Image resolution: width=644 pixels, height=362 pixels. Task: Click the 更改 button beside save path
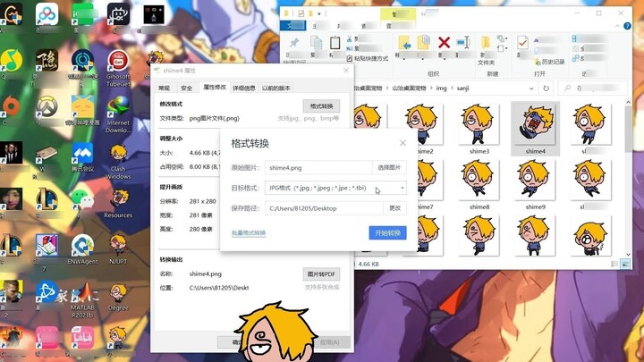[x=394, y=208]
